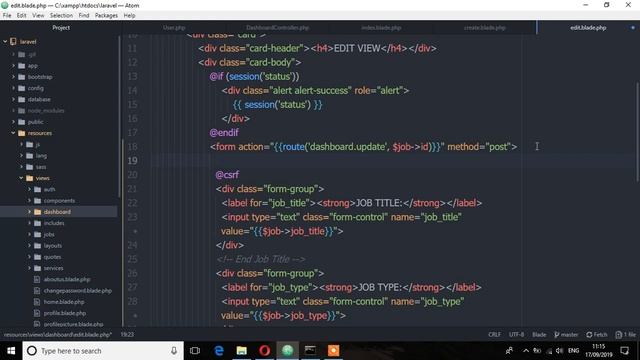The height and width of the screenshot is (360, 640).
Task: Click the modified dot on edit.blade.php tab
Action: tap(633, 28)
